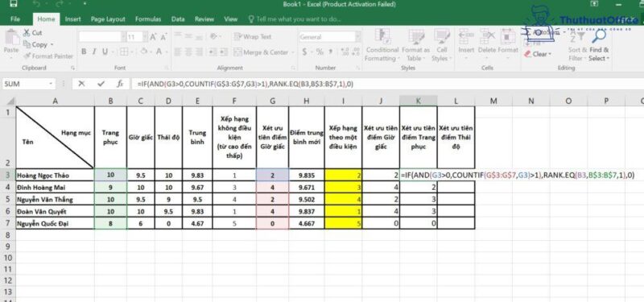The image size is (644, 302).
Task: Select row 5 header
Action: 7,199
